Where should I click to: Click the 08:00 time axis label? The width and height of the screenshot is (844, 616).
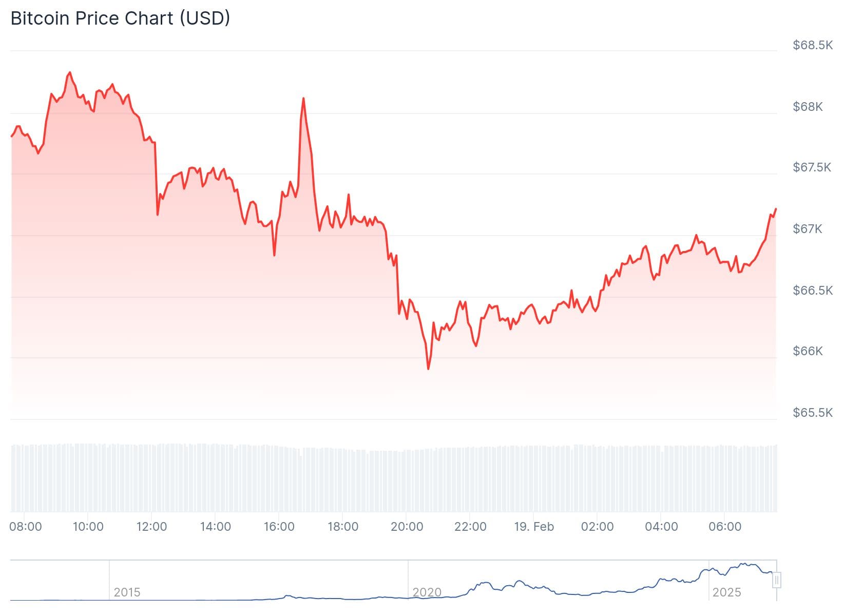coord(26,527)
